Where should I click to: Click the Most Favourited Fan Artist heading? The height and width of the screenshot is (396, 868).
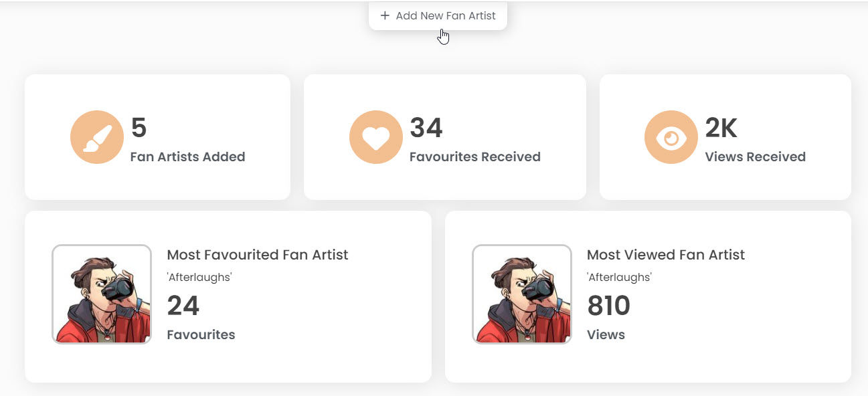(258, 255)
